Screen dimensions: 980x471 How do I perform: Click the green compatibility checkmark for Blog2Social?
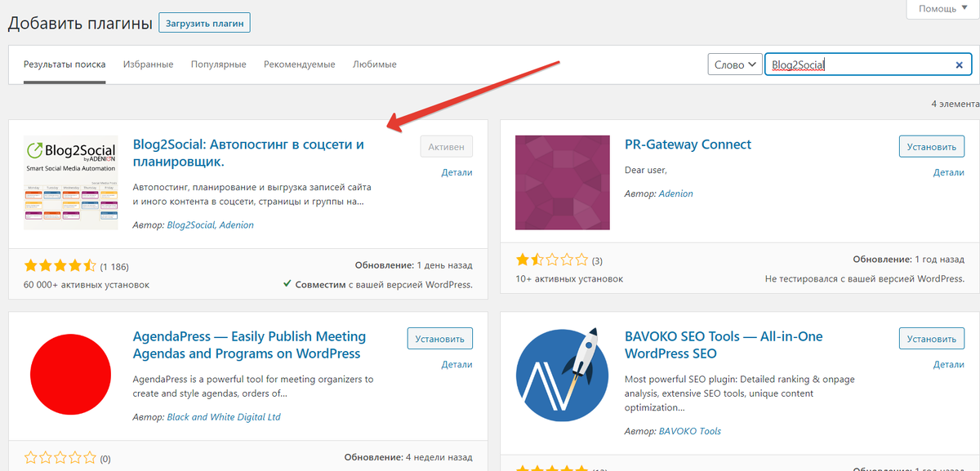point(287,284)
